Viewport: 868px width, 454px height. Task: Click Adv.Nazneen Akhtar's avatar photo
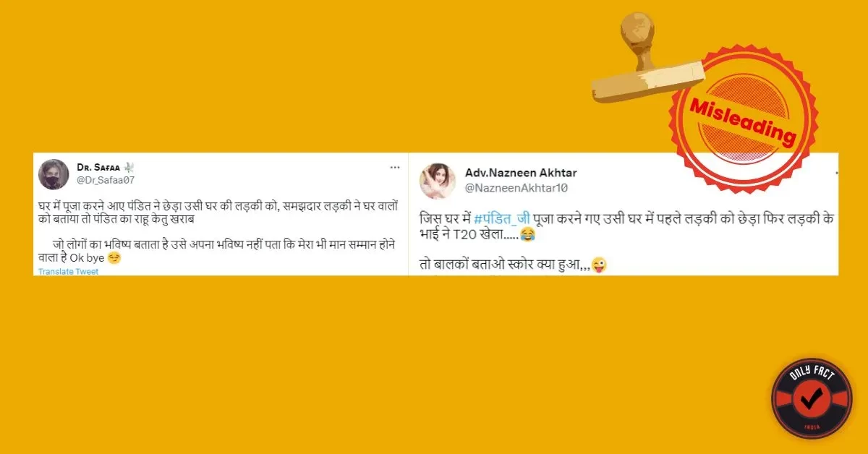click(x=438, y=181)
